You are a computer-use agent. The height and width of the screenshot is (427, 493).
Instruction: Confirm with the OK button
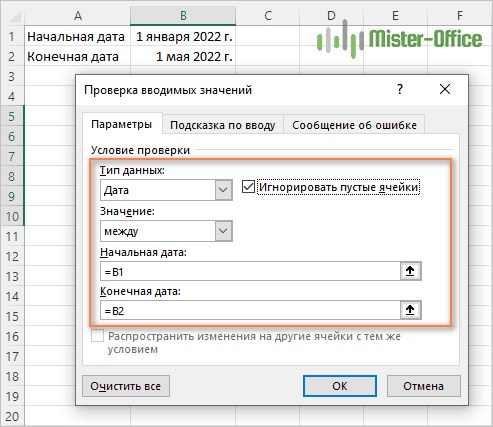(x=340, y=386)
